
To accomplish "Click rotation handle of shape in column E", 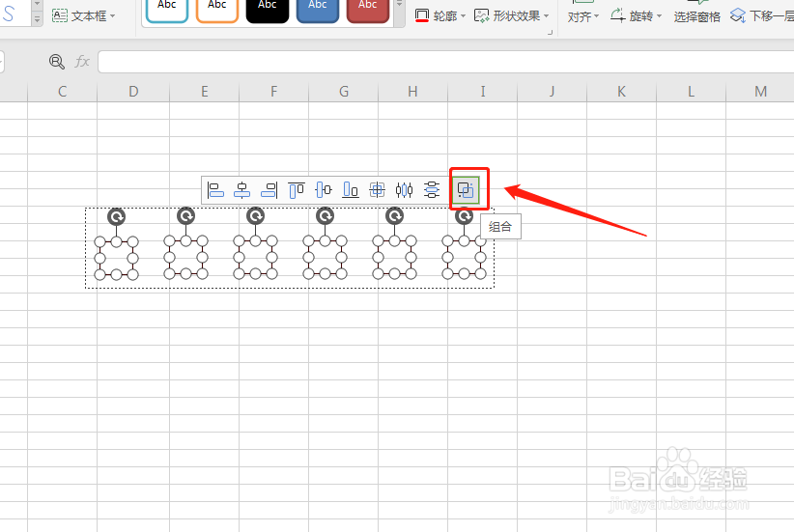I will [185, 216].
